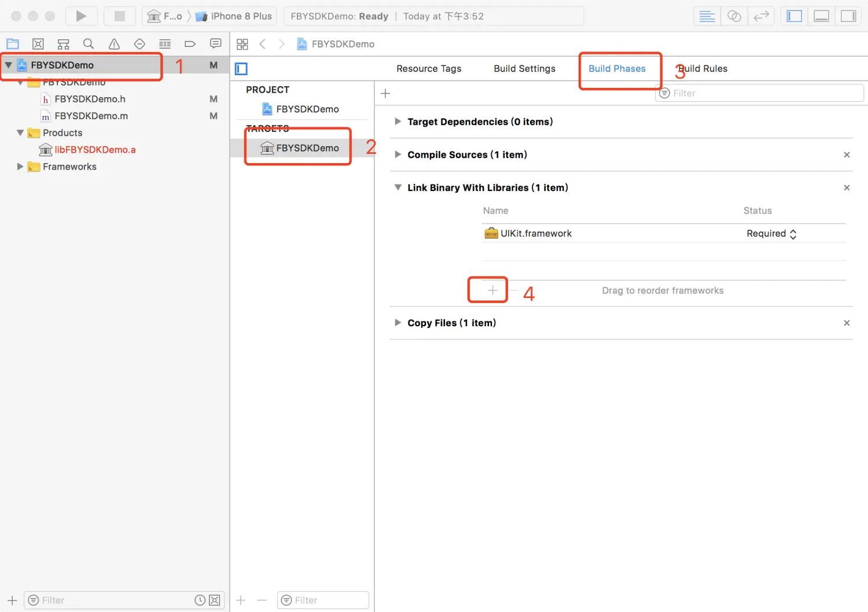Switch to Resource Tags tab

(429, 69)
